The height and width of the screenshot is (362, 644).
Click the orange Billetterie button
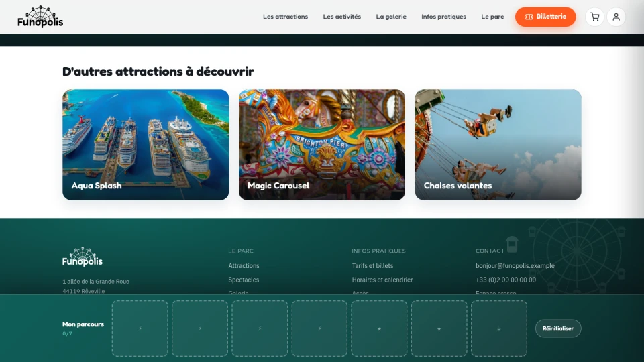(x=545, y=17)
